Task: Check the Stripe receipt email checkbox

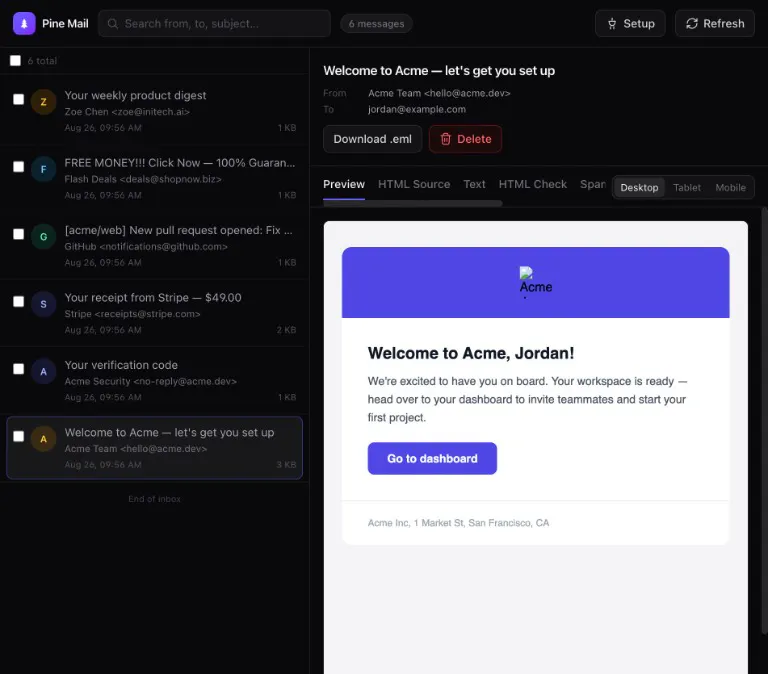Action: click(x=19, y=301)
